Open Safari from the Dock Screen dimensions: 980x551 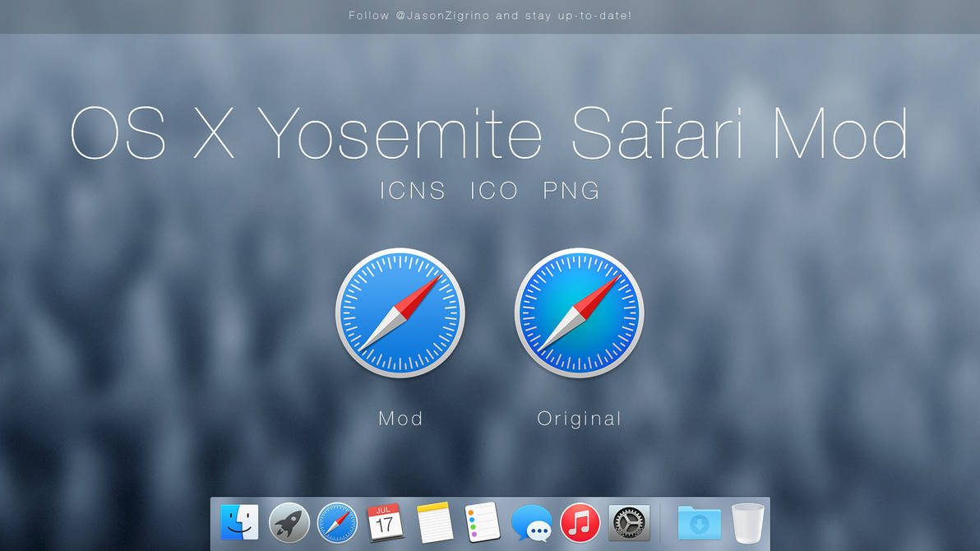point(337,522)
